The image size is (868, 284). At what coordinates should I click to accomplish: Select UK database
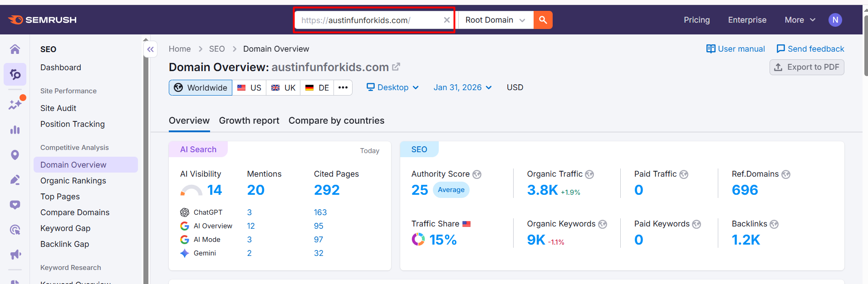(283, 87)
